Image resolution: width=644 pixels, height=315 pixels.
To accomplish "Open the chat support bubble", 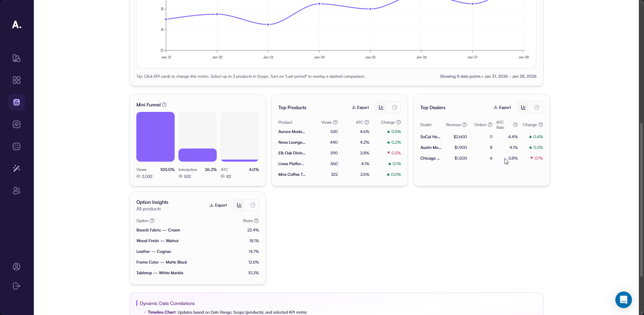I will (623, 300).
